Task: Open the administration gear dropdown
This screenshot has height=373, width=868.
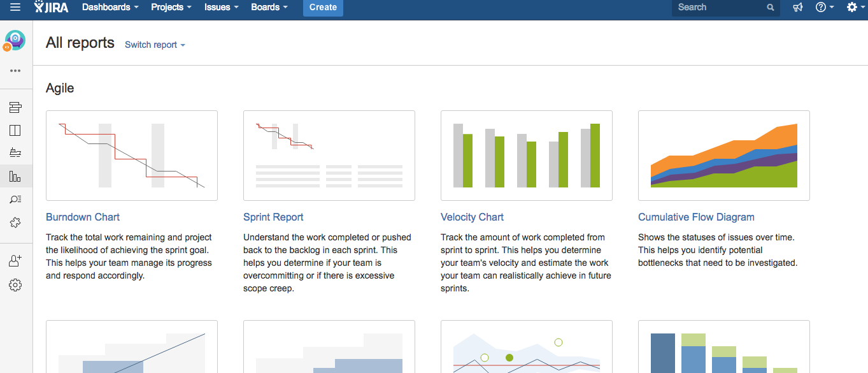Action: pyautogui.click(x=856, y=8)
